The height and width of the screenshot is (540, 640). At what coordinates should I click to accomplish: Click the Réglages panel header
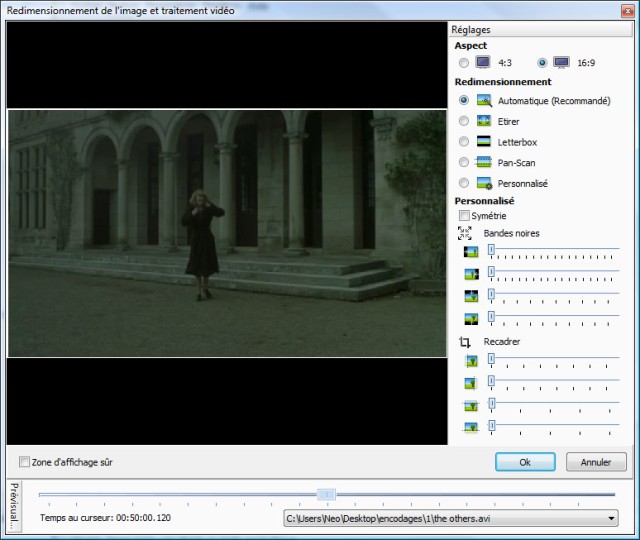pyautogui.click(x=541, y=29)
